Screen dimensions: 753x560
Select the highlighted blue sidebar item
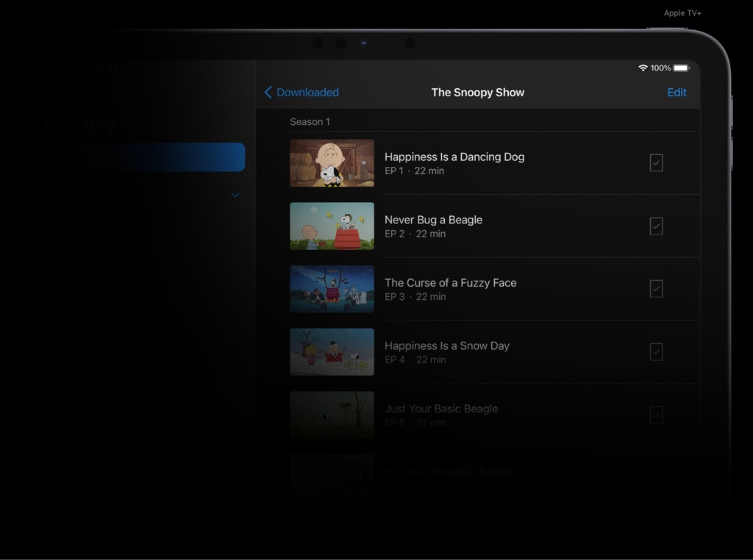click(143, 157)
